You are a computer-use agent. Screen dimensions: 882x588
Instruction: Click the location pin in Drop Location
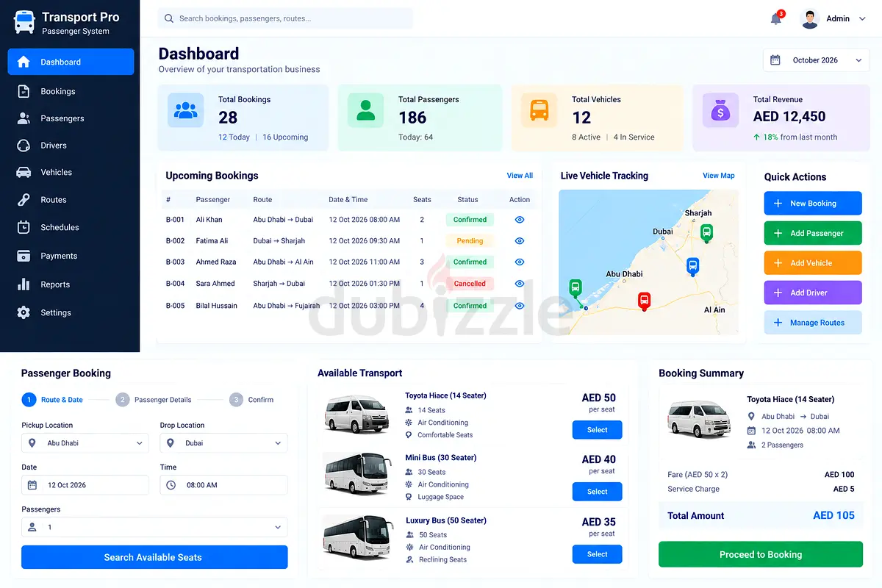click(171, 443)
